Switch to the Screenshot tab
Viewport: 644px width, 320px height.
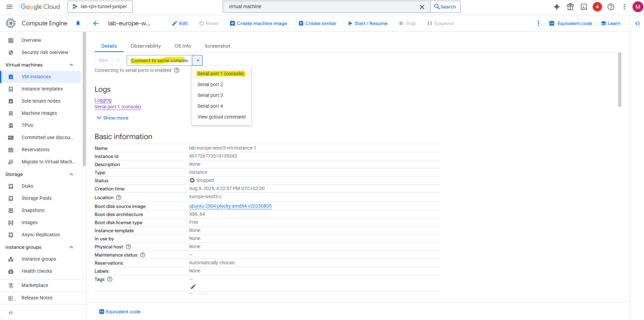pos(217,46)
